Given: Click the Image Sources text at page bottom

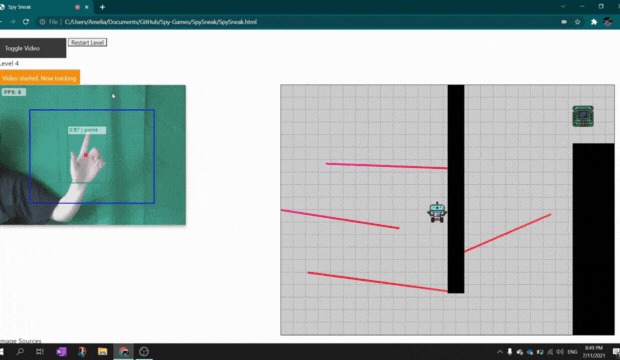Looking at the screenshot, I should point(21,341).
